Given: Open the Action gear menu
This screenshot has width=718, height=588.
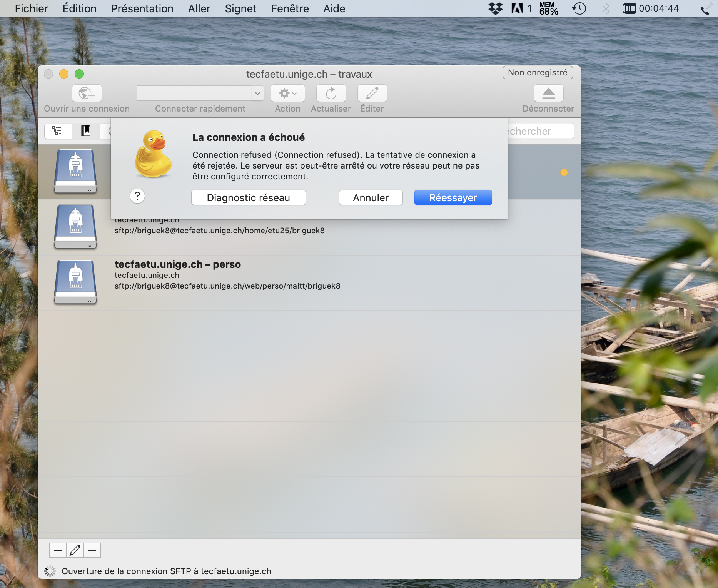Looking at the screenshot, I should click(287, 94).
